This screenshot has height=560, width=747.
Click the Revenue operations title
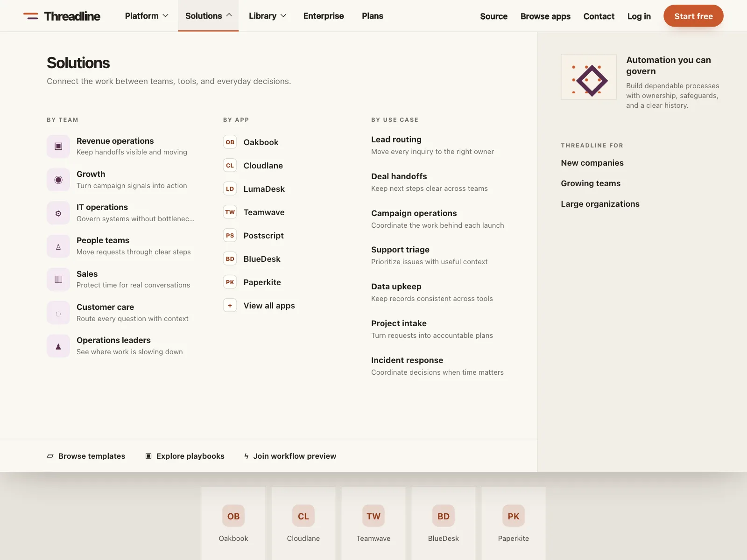pyautogui.click(x=115, y=141)
